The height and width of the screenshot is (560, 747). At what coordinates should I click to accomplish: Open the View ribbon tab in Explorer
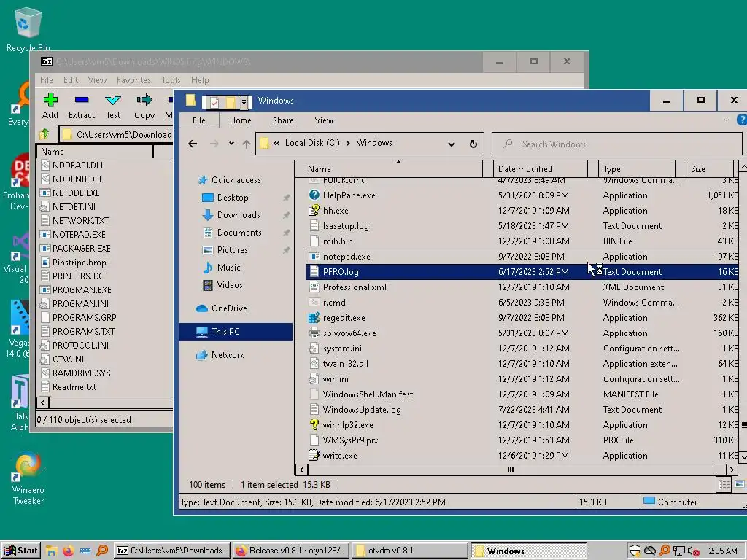click(324, 120)
